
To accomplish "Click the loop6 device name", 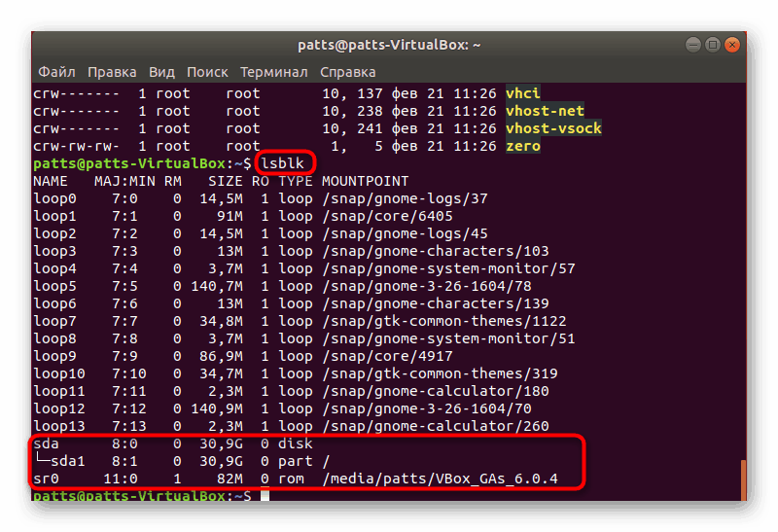I will [54, 303].
